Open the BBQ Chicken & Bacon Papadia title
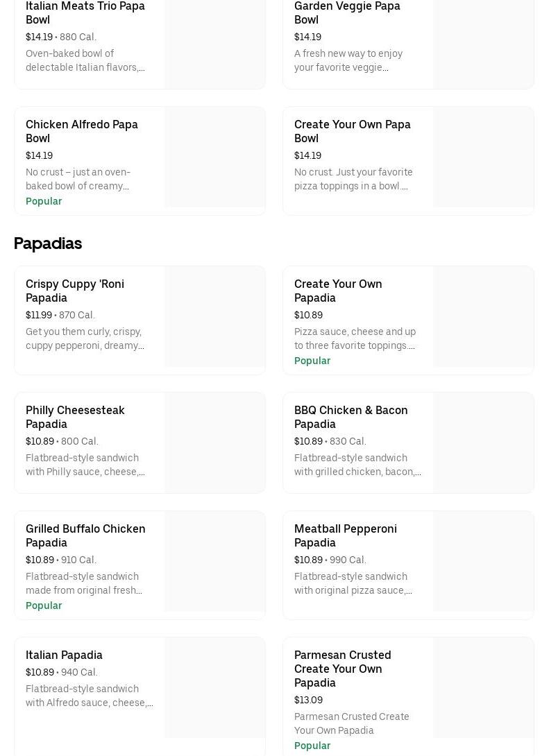558x756 pixels. [x=350, y=417]
